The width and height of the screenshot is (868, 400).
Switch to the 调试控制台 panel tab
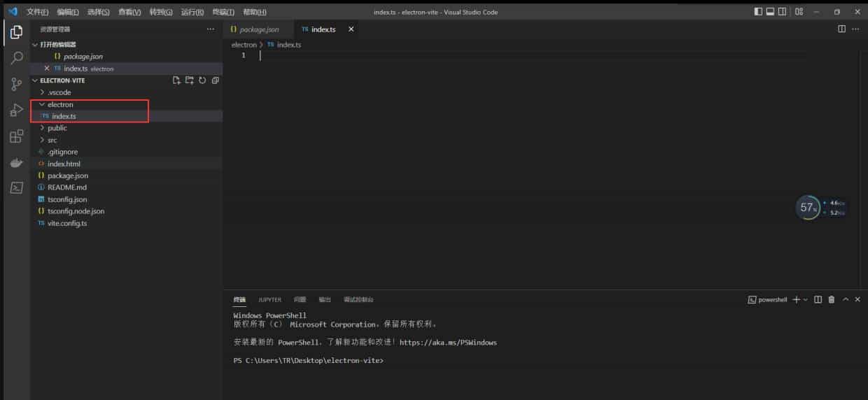point(358,299)
